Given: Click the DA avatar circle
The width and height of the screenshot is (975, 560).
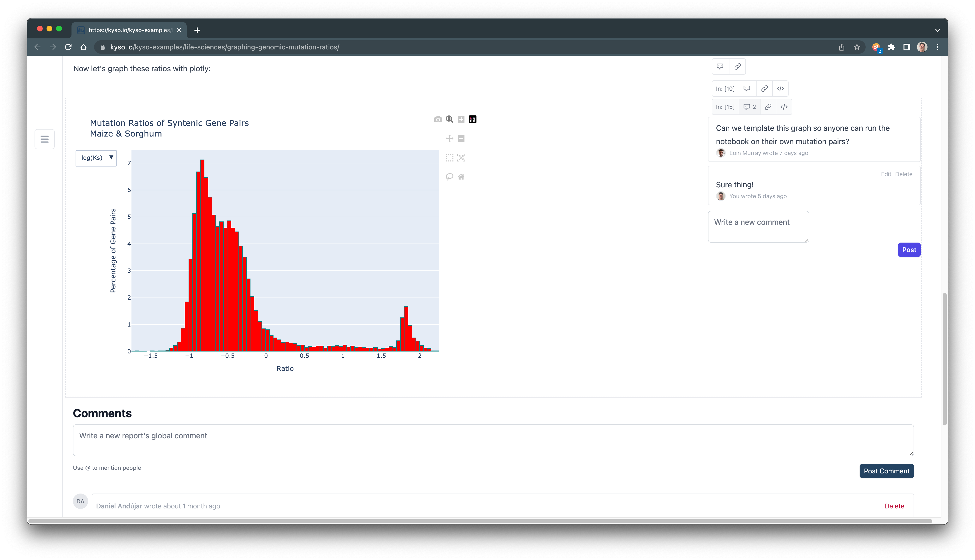Looking at the screenshot, I should click(80, 501).
